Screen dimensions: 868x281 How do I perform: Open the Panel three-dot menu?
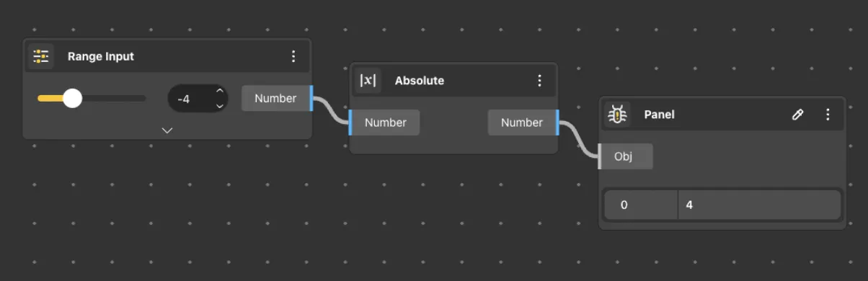click(828, 115)
